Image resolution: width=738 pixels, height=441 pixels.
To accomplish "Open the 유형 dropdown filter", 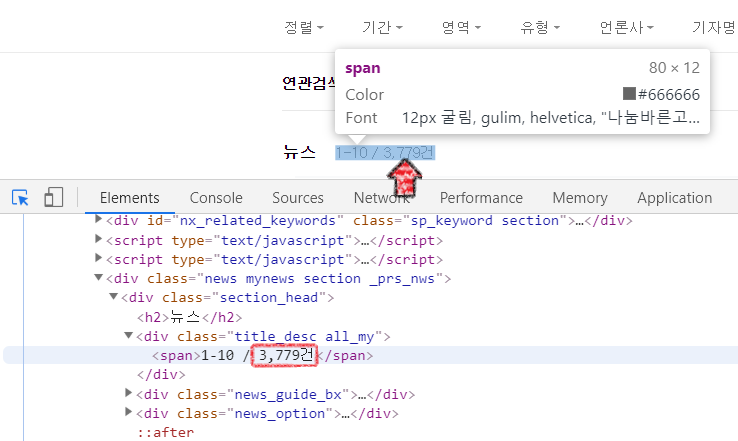I will point(540,27).
